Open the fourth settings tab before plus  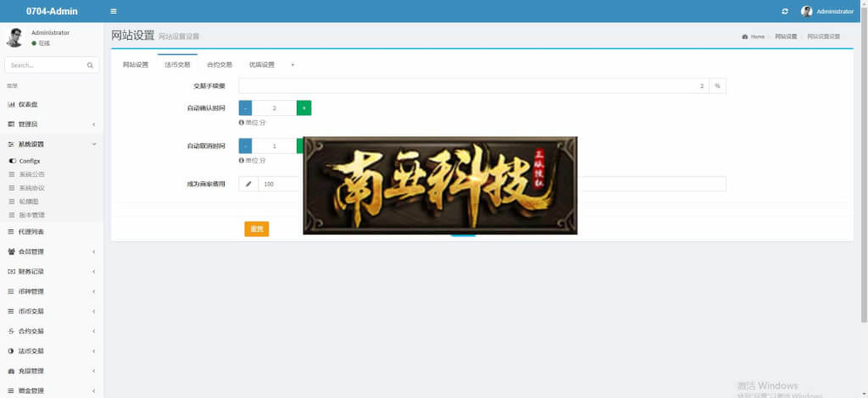click(262, 64)
